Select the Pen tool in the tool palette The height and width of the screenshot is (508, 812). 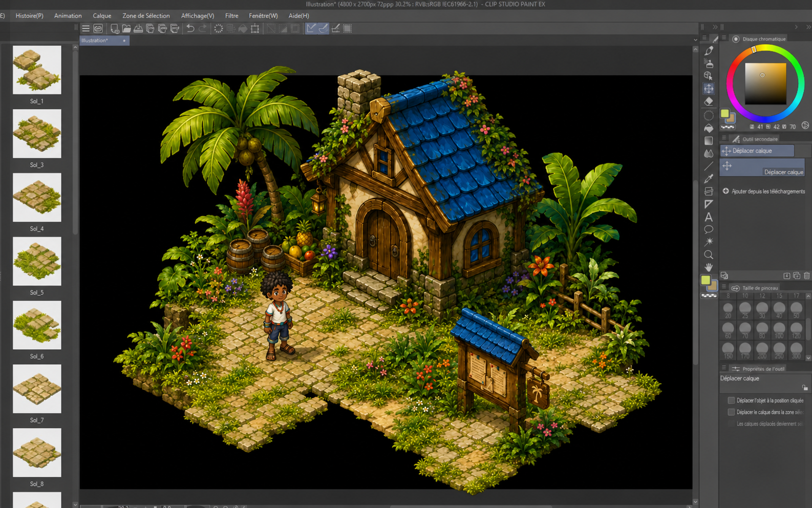point(709,51)
